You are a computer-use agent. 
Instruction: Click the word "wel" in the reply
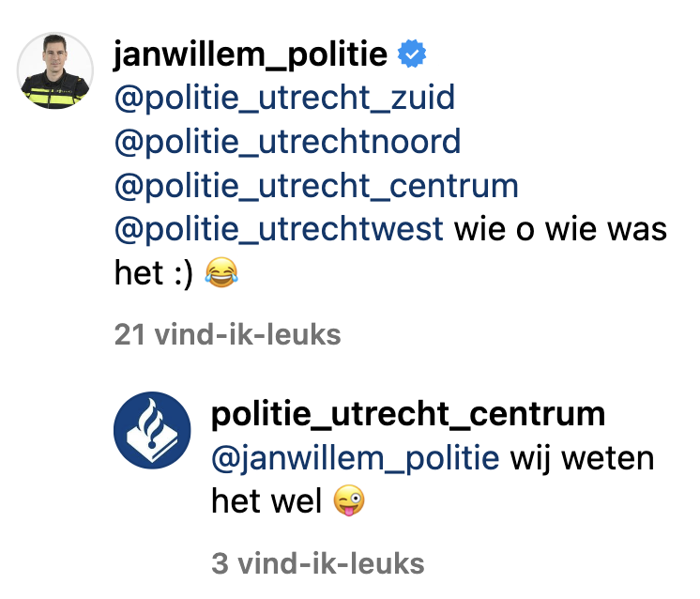(x=297, y=501)
